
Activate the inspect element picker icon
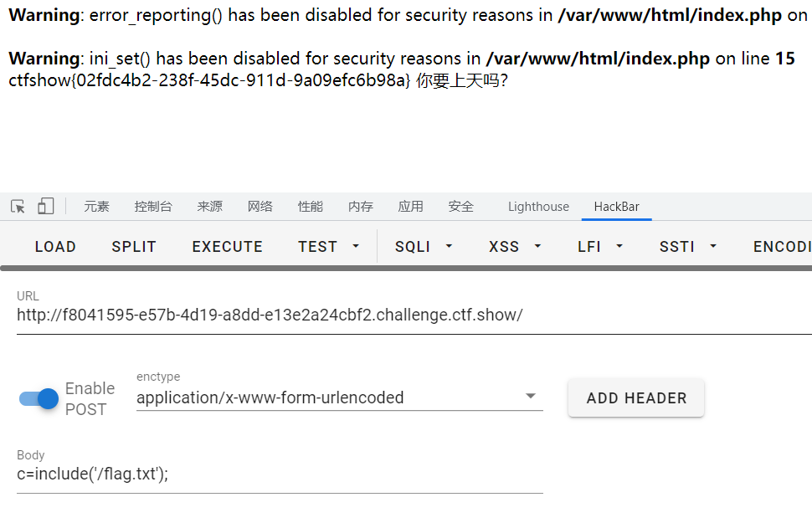pos(18,207)
